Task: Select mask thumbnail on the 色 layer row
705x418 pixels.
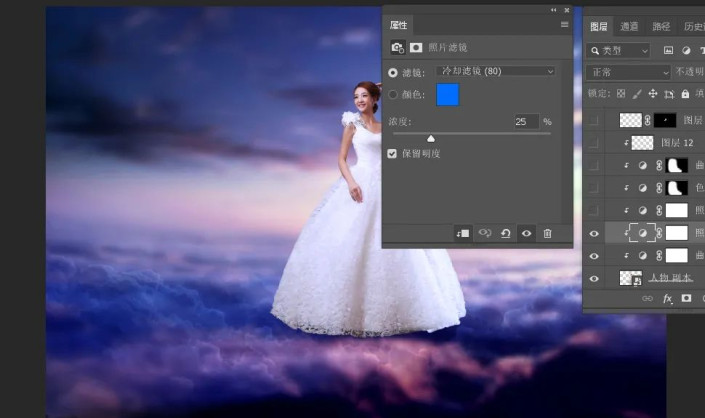Action: (677, 188)
